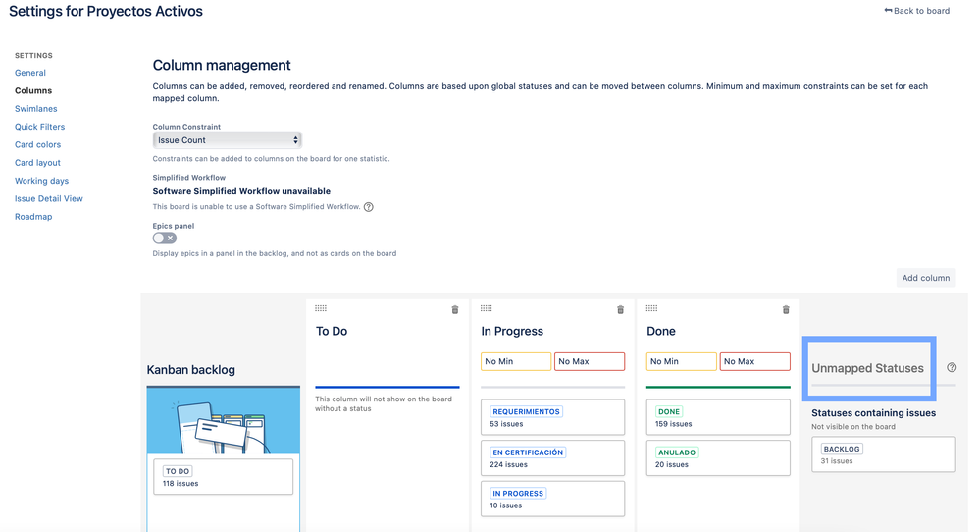This screenshot has height=532, width=980.
Task: Open General settings
Action: [30, 73]
